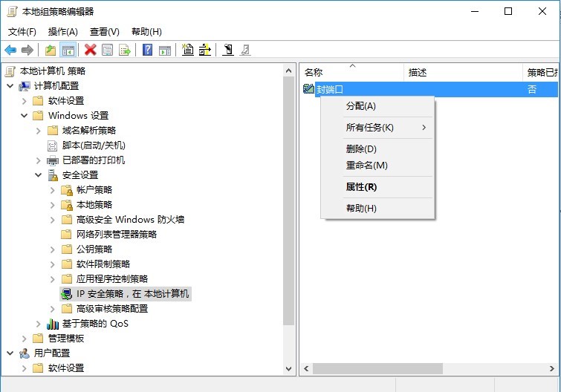Viewport: 561px width, 392px height.
Task: Click the blue Back arrow in toolbar
Action: (x=10, y=50)
